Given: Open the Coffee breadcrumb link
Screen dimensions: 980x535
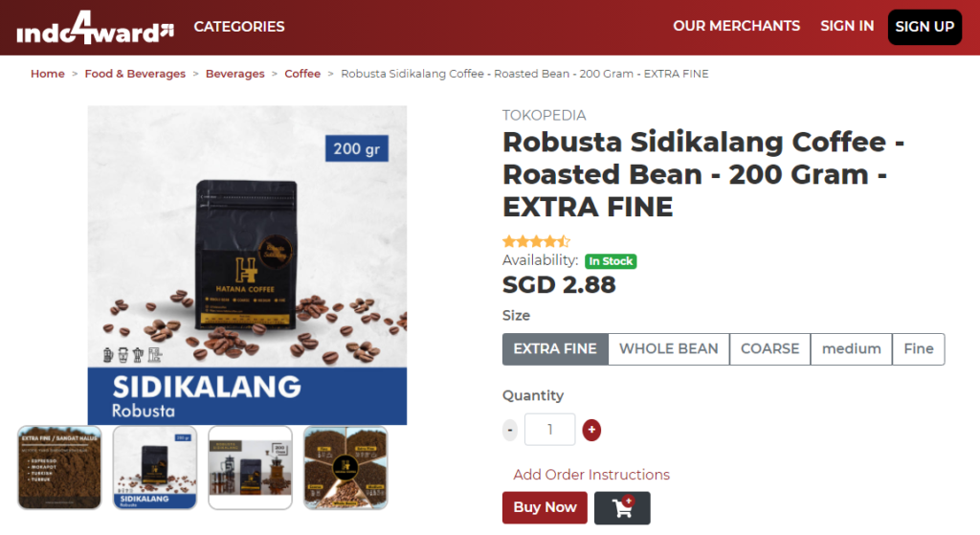Looking at the screenshot, I should [x=302, y=74].
